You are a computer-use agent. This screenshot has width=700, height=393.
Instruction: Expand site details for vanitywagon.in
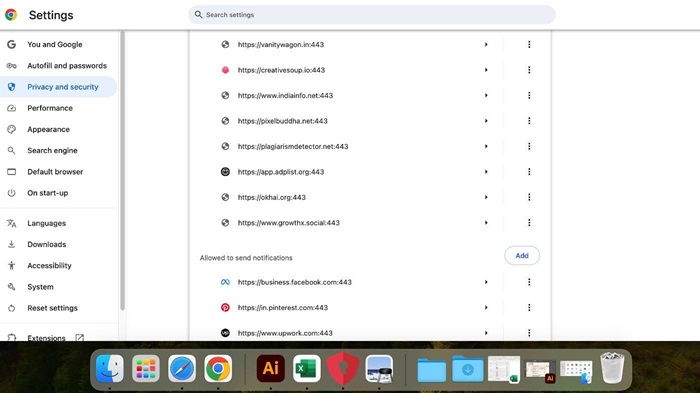(x=486, y=44)
